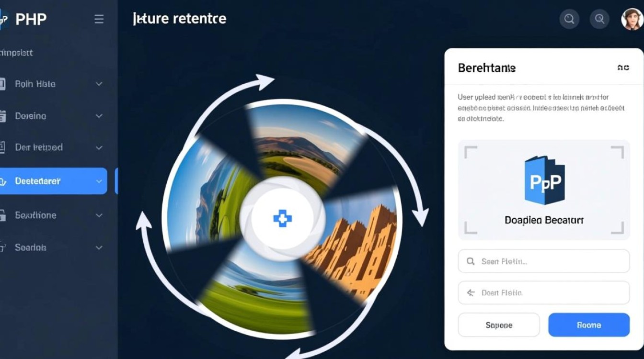The height and width of the screenshot is (359, 644).
Task: Select the highlighted blue sidebar menu item
Action: (x=53, y=181)
